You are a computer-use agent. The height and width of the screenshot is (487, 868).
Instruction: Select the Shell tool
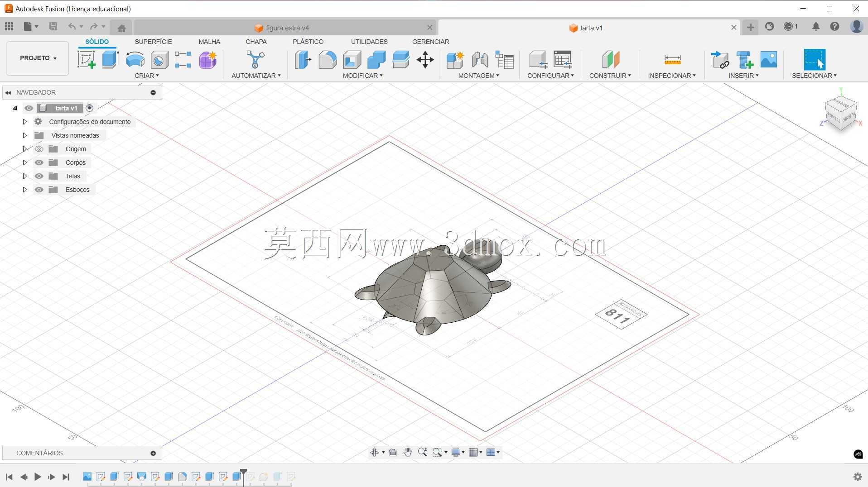point(352,60)
